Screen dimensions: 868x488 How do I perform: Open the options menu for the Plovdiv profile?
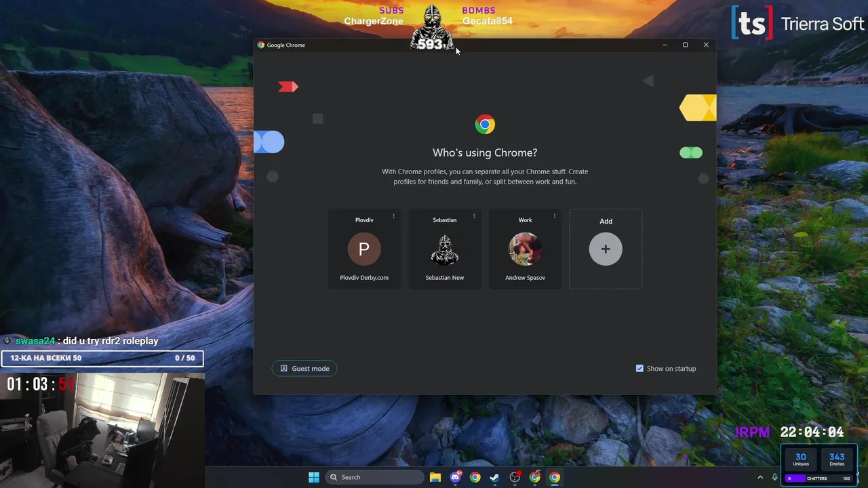pyautogui.click(x=393, y=216)
